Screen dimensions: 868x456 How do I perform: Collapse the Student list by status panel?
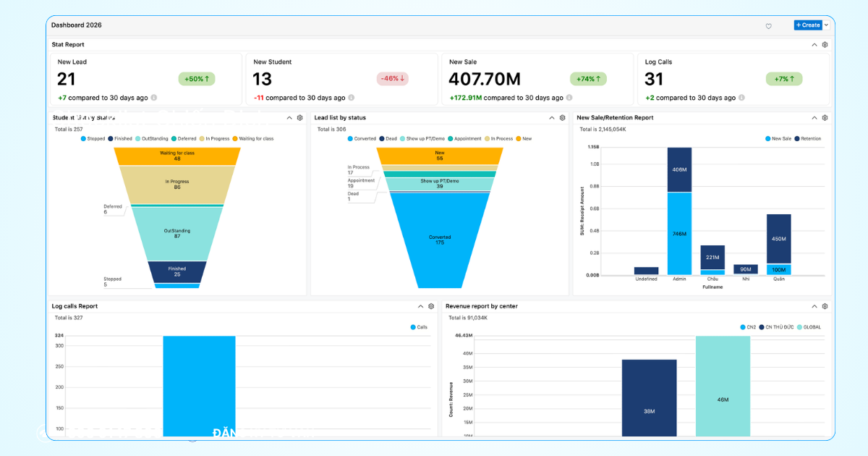click(289, 118)
